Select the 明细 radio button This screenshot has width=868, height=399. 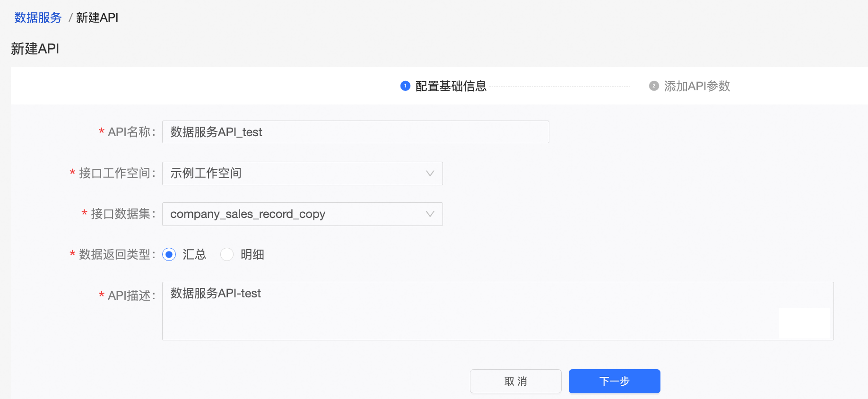227,254
